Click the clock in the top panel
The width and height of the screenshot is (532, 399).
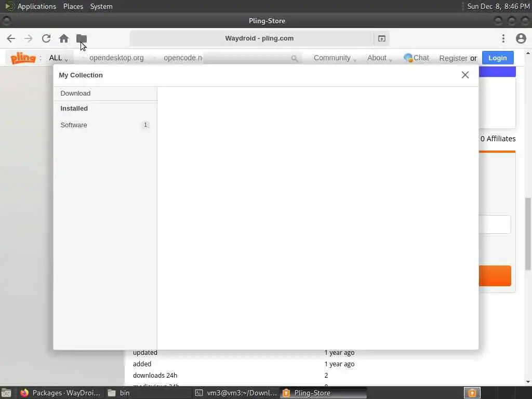498,6
